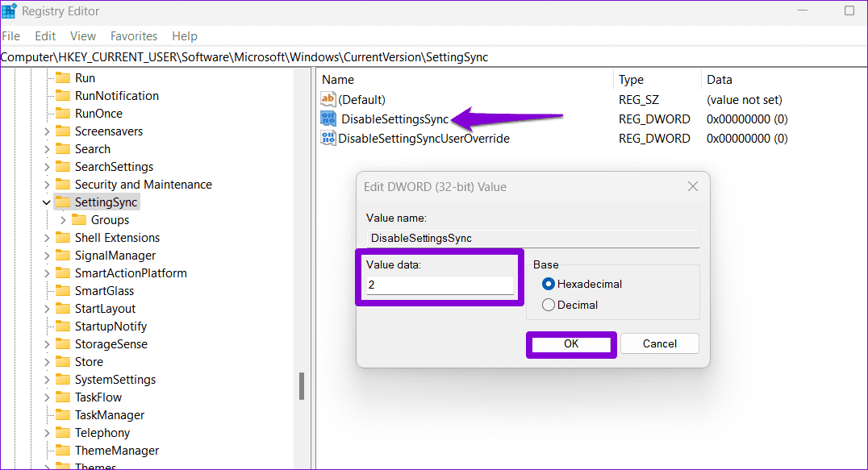
Task: Click the registry path address bar
Action: pos(433,57)
